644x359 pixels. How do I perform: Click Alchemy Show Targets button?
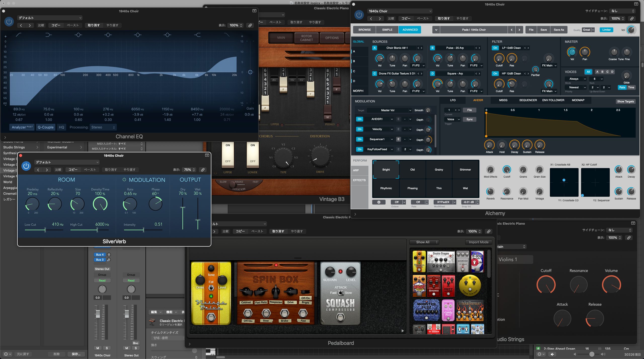click(625, 102)
